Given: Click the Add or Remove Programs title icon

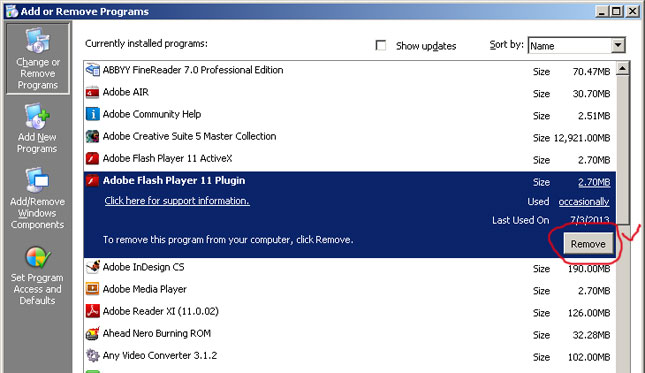Looking at the screenshot, I should [12, 11].
